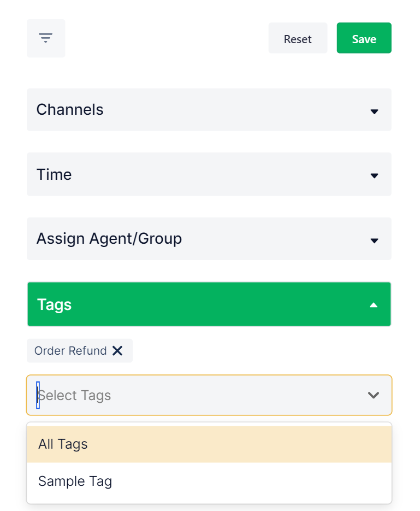Click the filter lines icon
Image resolution: width=420 pixels, height=511 pixels.
click(46, 38)
